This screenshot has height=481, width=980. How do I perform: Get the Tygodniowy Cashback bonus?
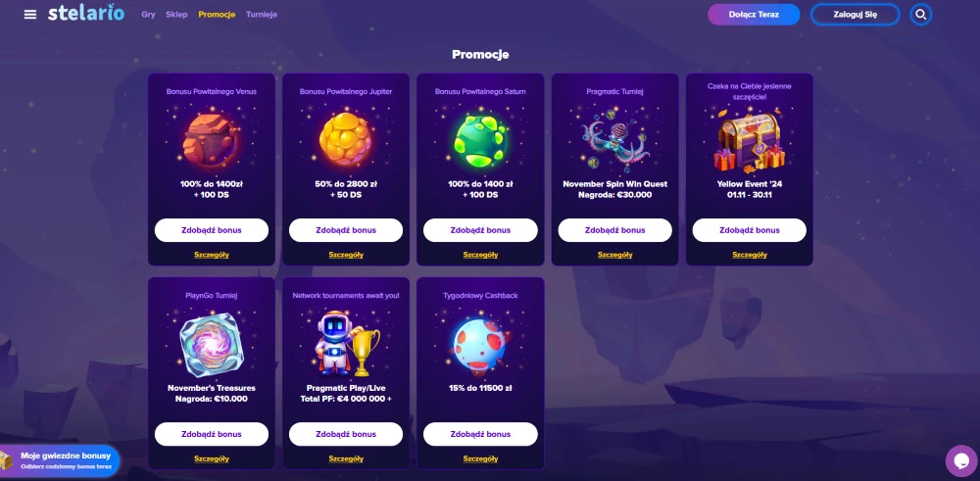pyautogui.click(x=480, y=434)
